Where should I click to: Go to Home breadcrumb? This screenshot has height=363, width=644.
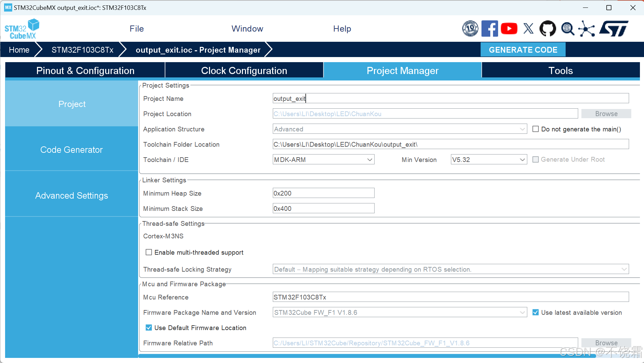(x=19, y=50)
